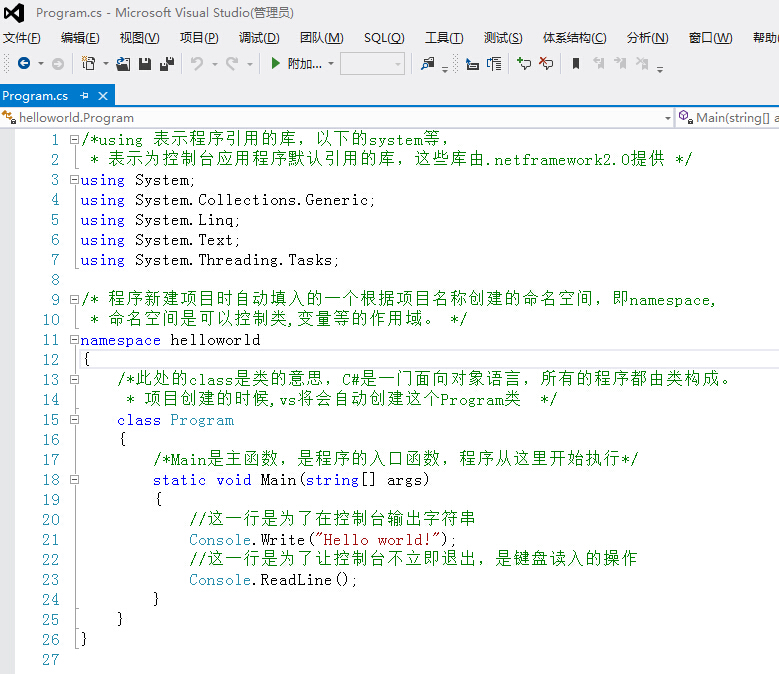The image size is (779, 674).
Task: Open the 工具(T) menu
Action: [x=444, y=38]
